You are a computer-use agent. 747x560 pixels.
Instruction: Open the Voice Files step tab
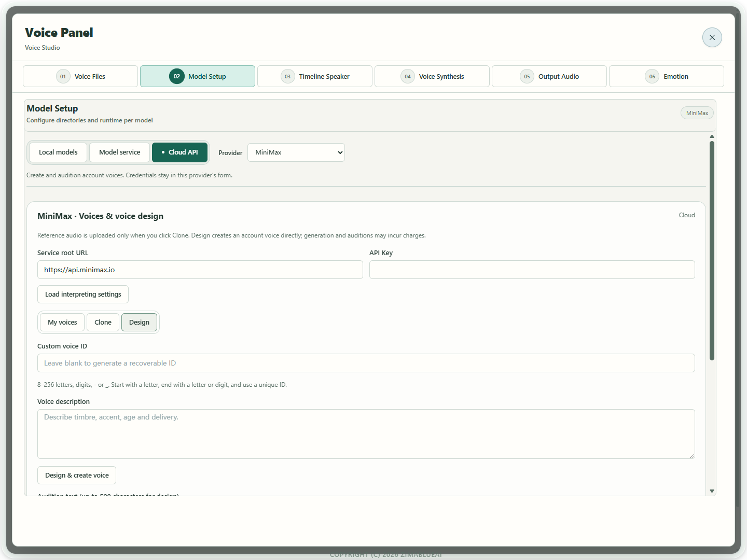(80, 76)
